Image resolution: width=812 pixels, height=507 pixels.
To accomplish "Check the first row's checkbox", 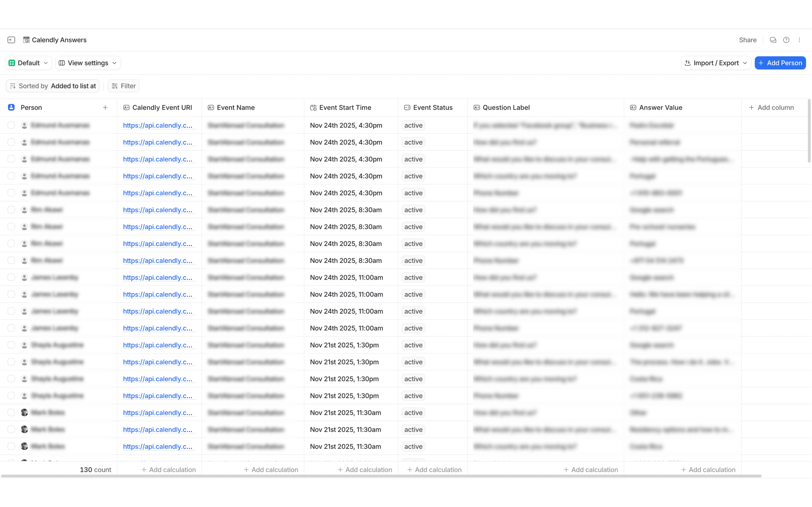I will [11, 125].
